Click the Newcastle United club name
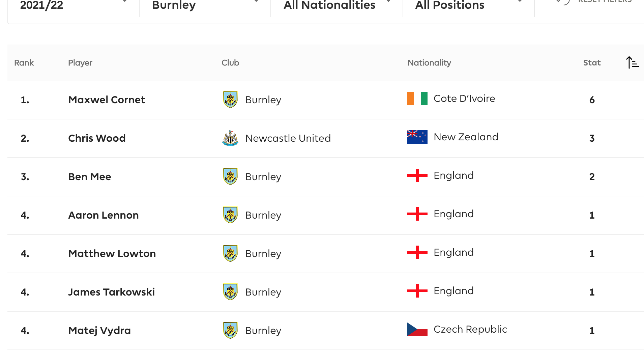Viewport: 644px width, 363px height. (288, 138)
